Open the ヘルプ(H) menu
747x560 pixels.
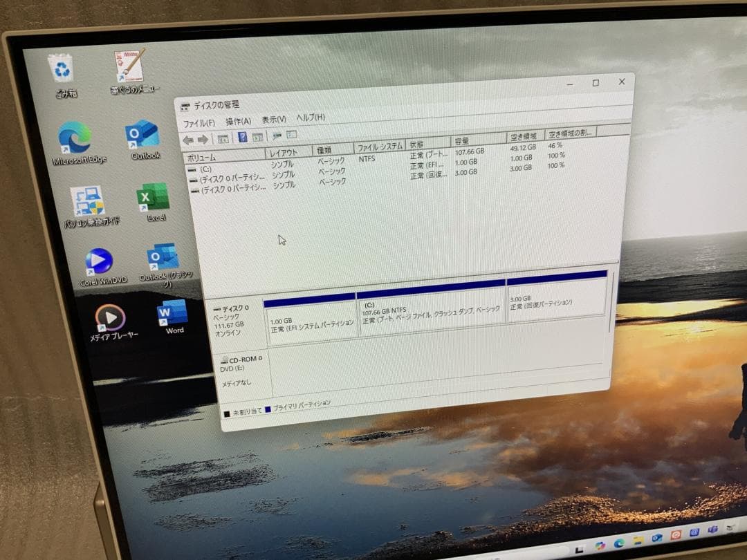click(311, 119)
